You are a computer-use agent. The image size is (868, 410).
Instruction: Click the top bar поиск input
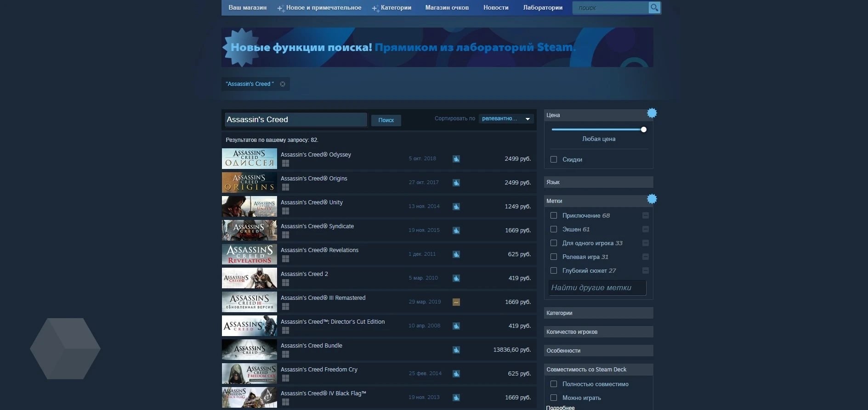coord(611,8)
